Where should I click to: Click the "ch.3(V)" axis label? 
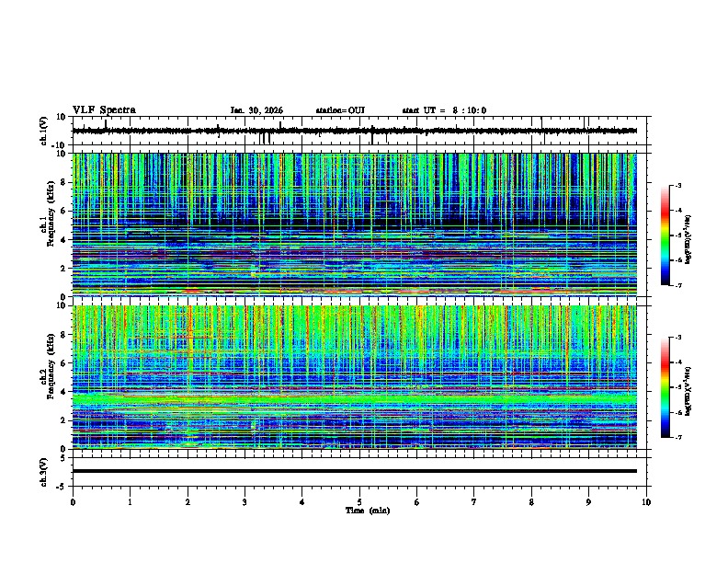pyautogui.click(x=44, y=473)
